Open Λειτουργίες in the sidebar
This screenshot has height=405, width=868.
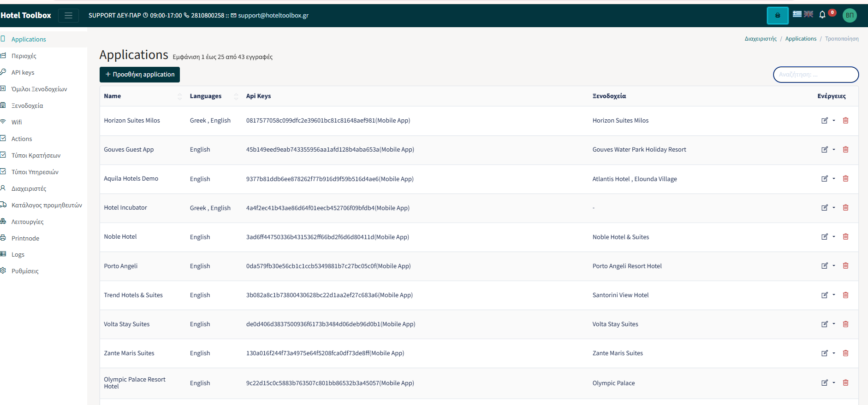tap(28, 222)
